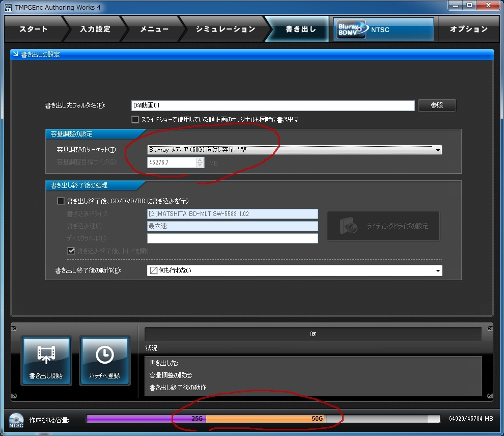Click the 45276.7 target size field
Viewport: 504px width, 436px height.
(x=172, y=162)
